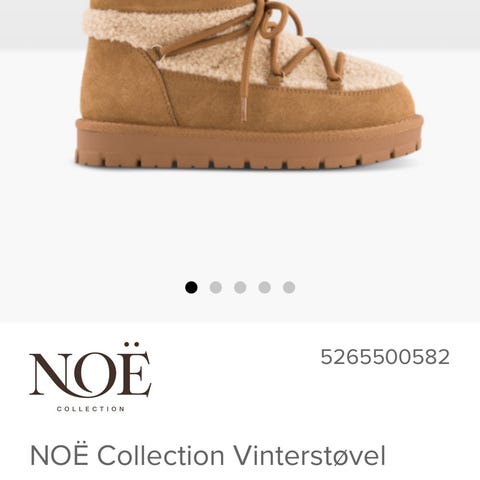Open the NOË Collection Vinterstøvel title
Image resolution: width=480 pixels, height=480 pixels.
click(208, 455)
